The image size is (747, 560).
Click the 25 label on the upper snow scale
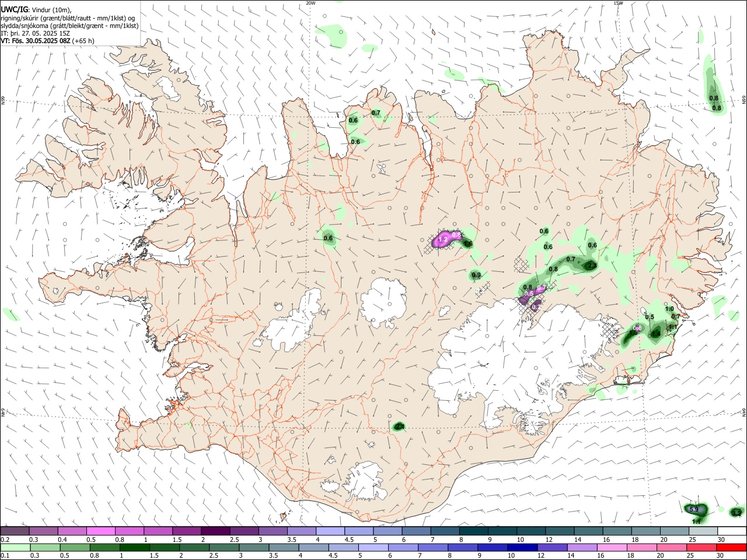692,540
